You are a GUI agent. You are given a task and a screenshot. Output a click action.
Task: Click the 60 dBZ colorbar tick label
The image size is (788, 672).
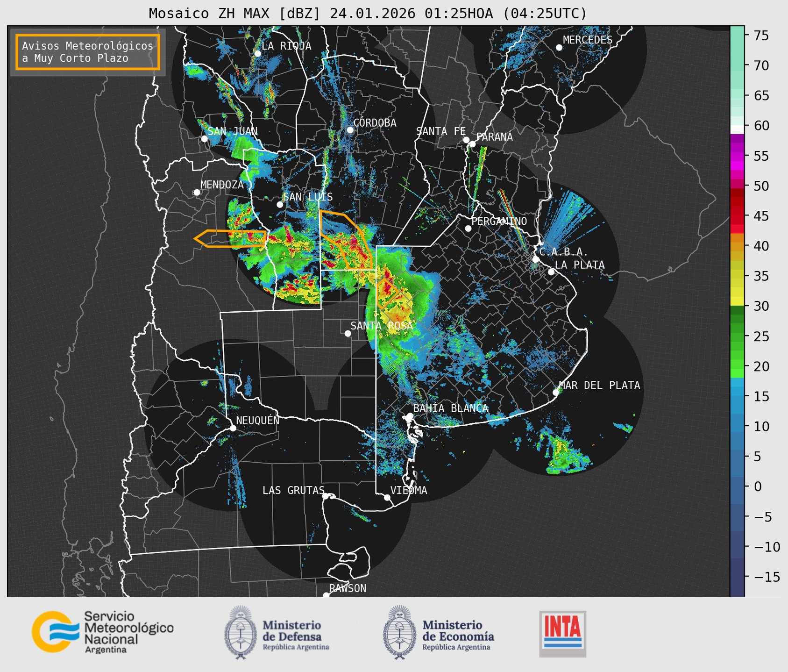(760, 126)
